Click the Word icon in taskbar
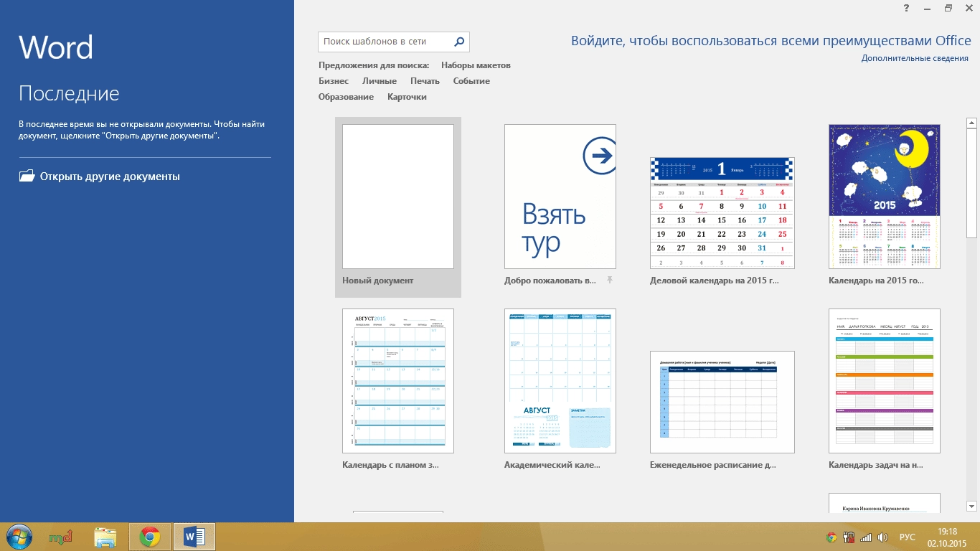The width and height of the screenshot is (980, 551). coord(194,537)
